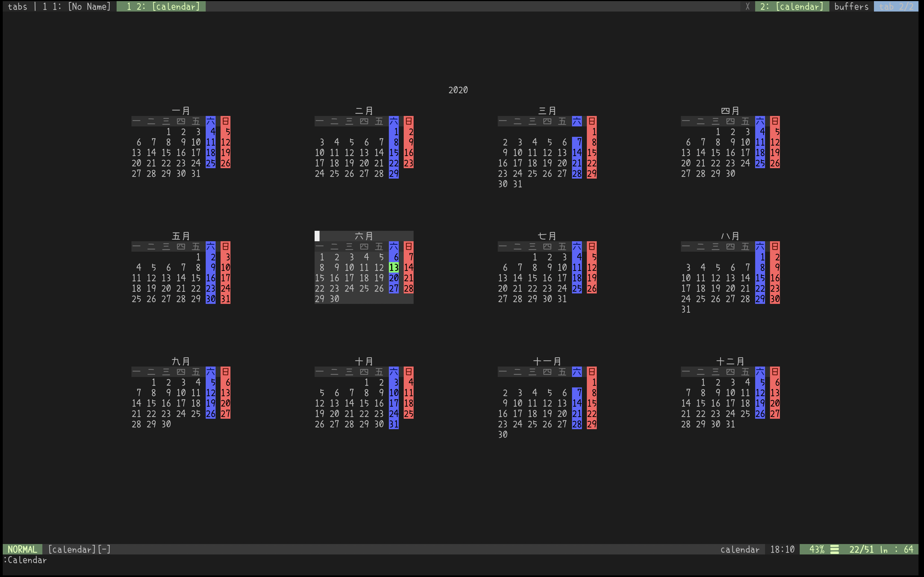The height and width of the screenshot is (577, 924).
Task: Click the blue Saturday header in 一月
Action: [x=210, y=121]
